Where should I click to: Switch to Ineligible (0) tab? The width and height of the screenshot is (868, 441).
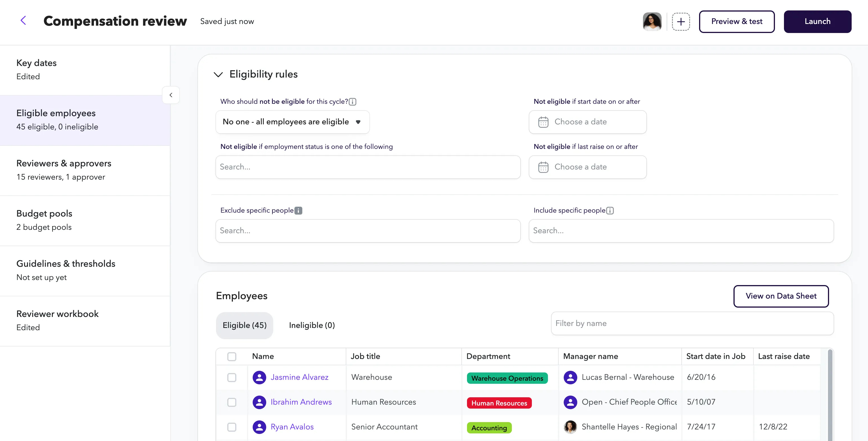pos(312,325)
